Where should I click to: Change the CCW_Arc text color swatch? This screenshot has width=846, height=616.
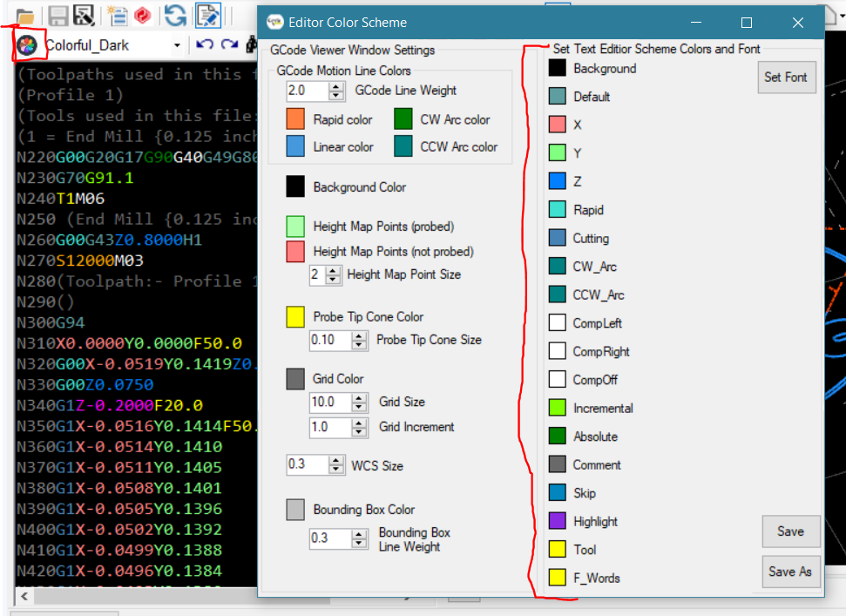558,294
